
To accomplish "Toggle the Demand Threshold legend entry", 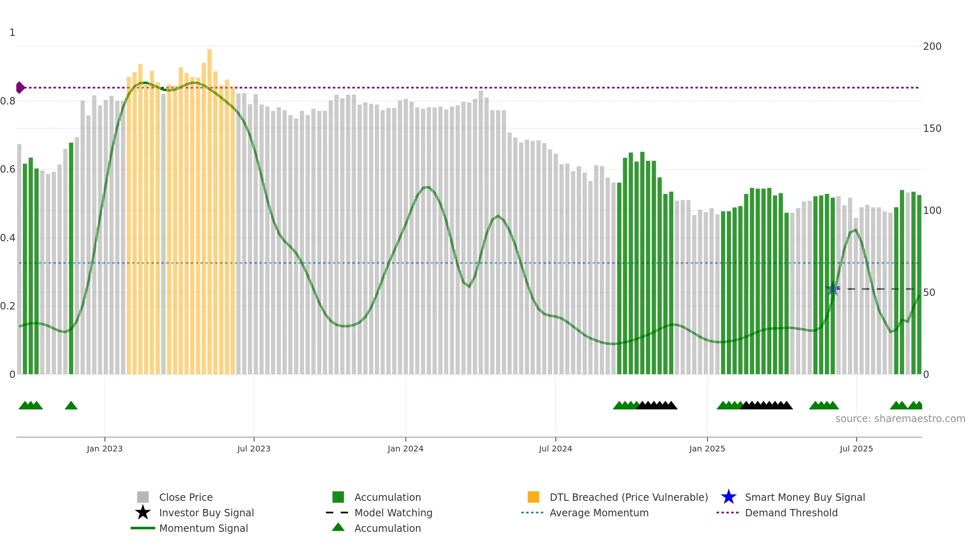I will [777, 513].
